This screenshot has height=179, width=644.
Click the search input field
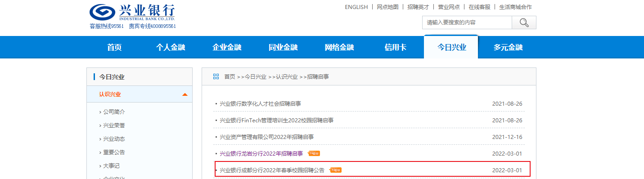tap(467, 22)
